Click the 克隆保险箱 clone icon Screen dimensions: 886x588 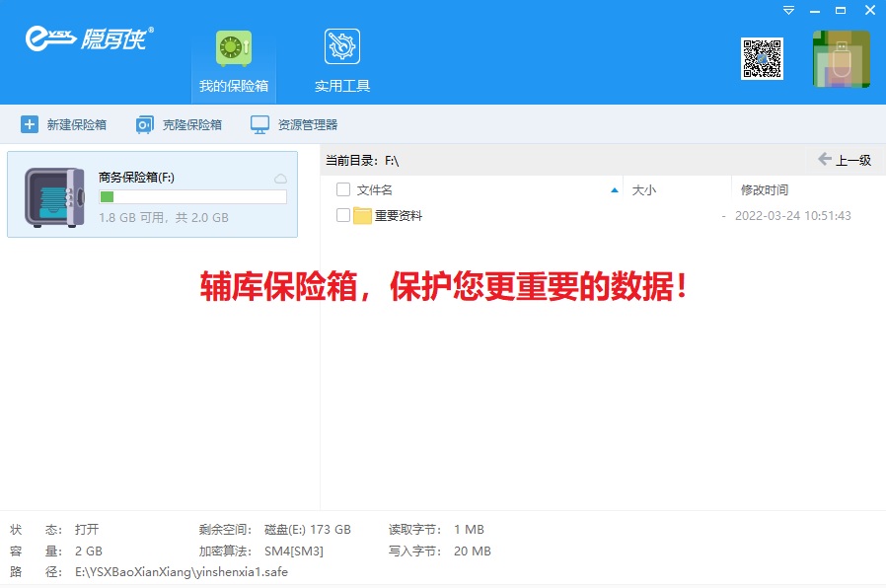coord(145,125)
